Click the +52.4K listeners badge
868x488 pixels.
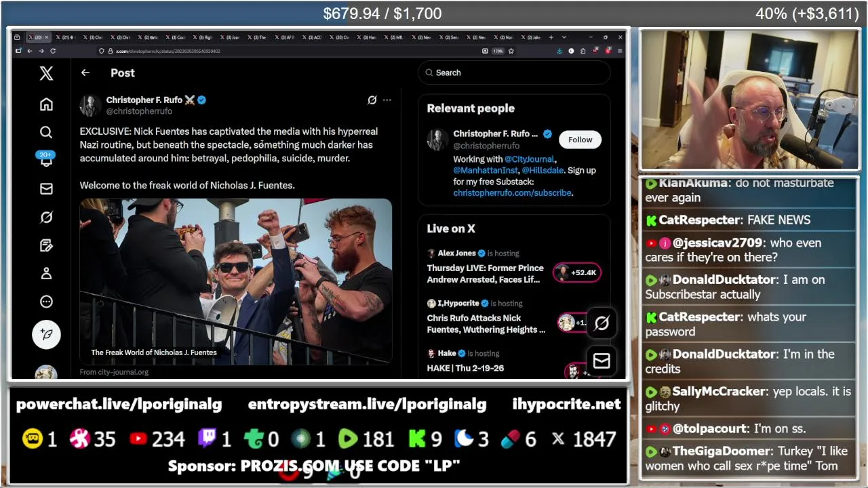point(577,272)
